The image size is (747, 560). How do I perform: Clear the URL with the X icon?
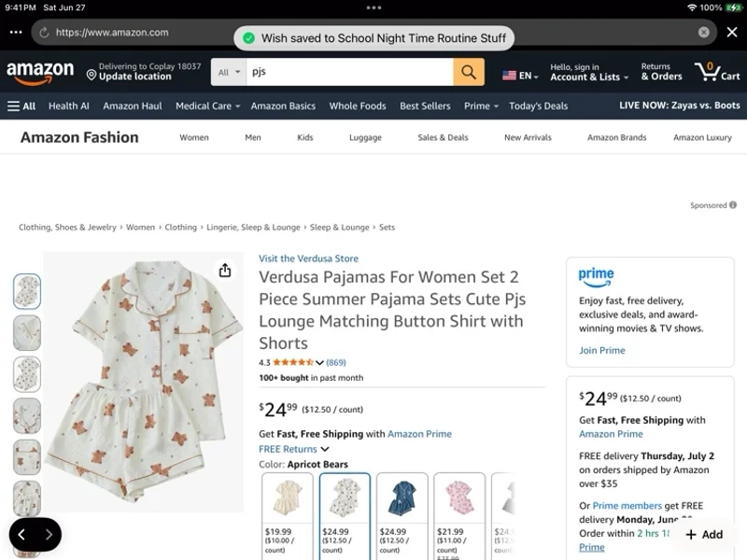tap(703, 32)
